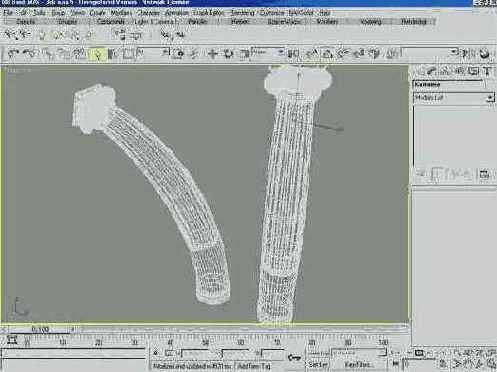
Task: Click the Bind to Space Warp icon
Action: [79, 53]
